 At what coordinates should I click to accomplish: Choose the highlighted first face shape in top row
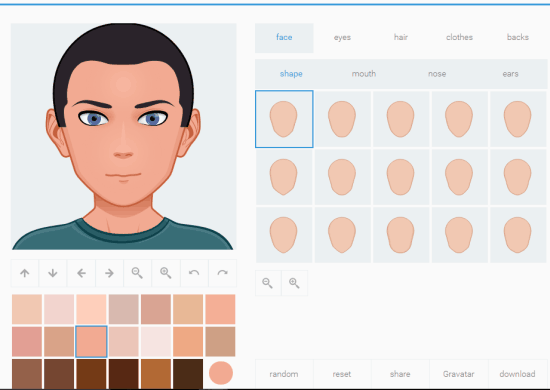tap(284, 119)
